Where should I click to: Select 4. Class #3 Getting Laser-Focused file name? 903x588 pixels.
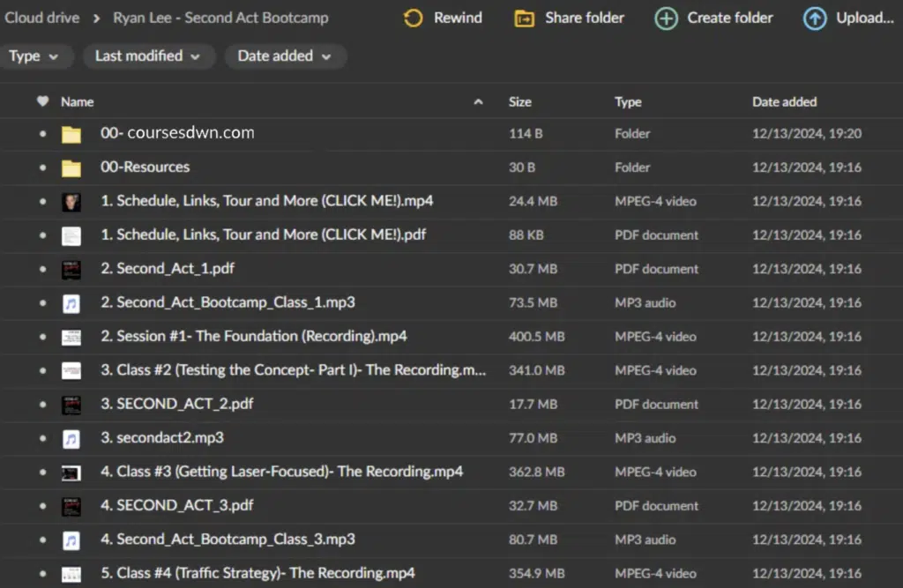coord(281,472)
